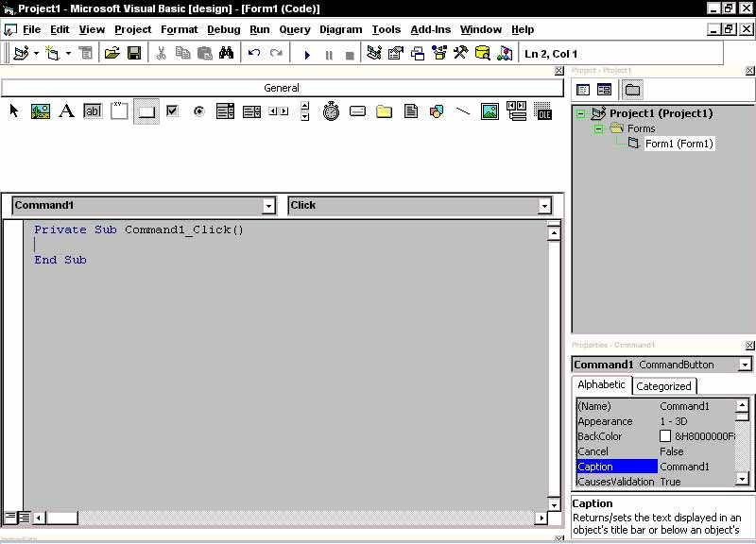Click the Find binoculars toolbar icon
Image resolution: width=756 pixels, height=544 pixels.
pos(226,54)
